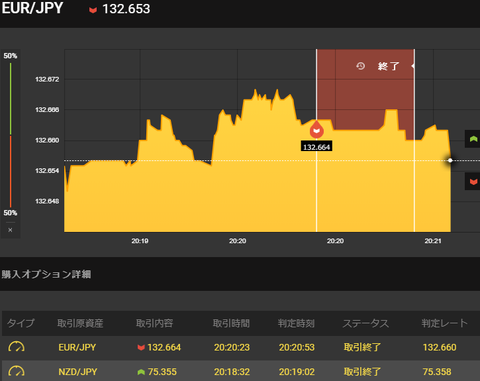The height and width of the screenshot is (381, 480).
Task: Click the gauge icon in EUR/JPY row
Action: tap(16, 347)
